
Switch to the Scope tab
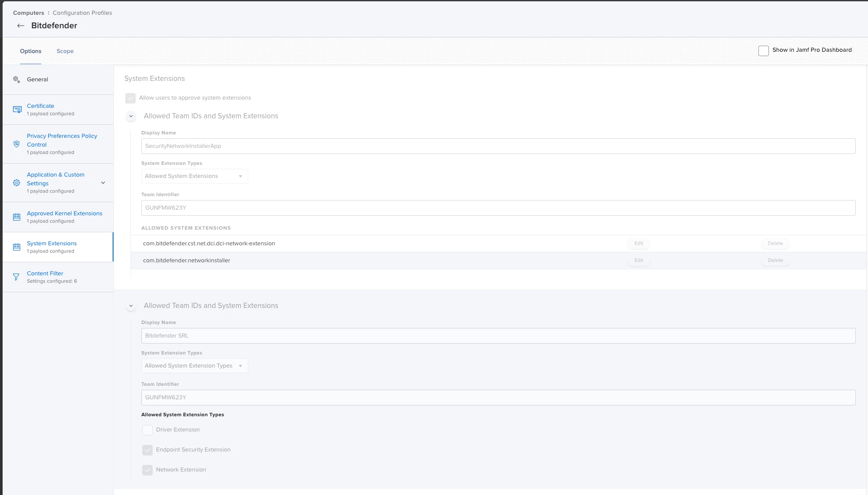[x=65, y=51]
